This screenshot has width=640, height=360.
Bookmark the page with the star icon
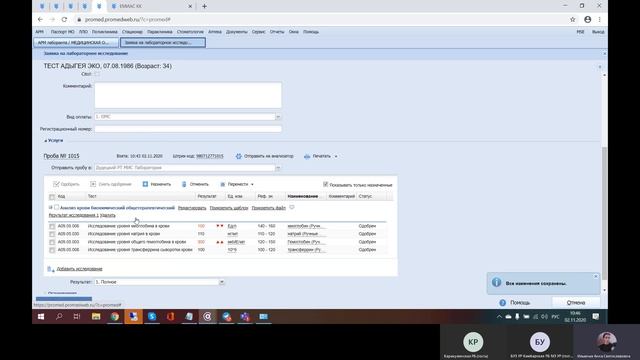pyautogui.click(x=573, y=19)
